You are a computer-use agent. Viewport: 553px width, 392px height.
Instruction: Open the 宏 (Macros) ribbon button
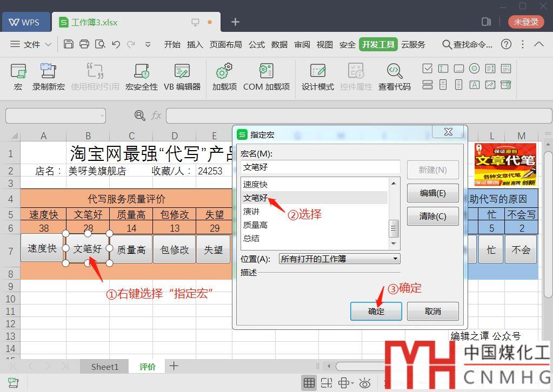click(18, 77)
